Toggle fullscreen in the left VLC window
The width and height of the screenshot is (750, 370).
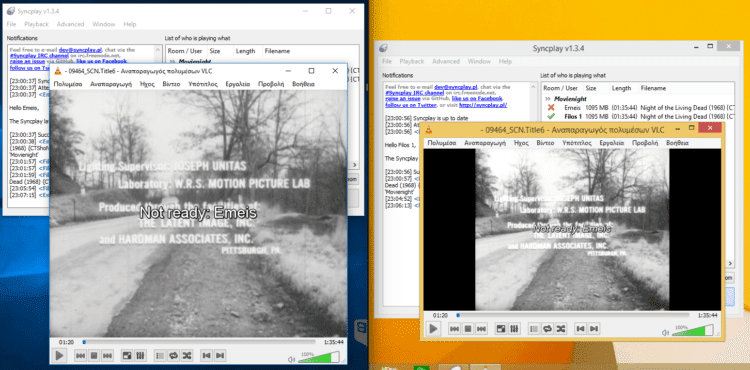point(127,356)
